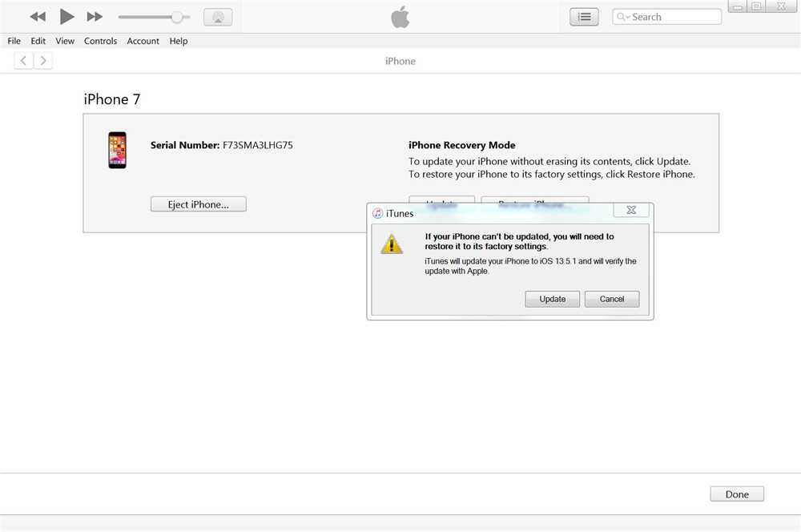This screenshot has width=801, height=532.
Task: Click the Search input field
Action: pyautogui.click(x=673, y=17)
